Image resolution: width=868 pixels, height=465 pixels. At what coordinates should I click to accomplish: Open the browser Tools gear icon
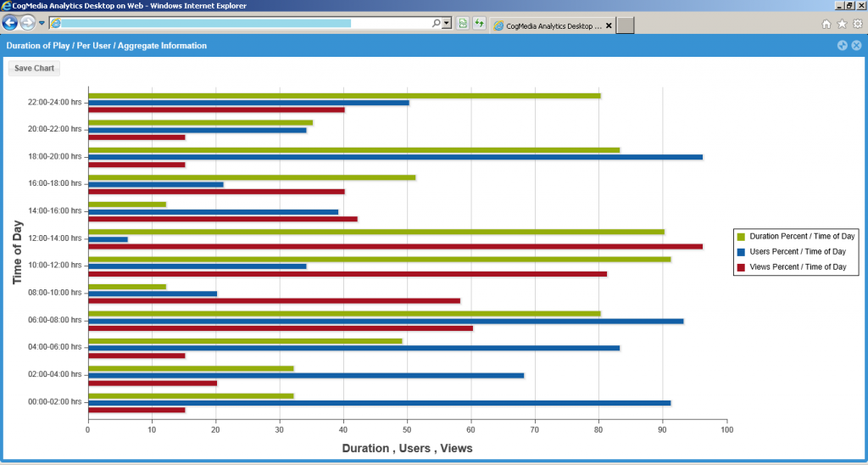tap(857, 24)
